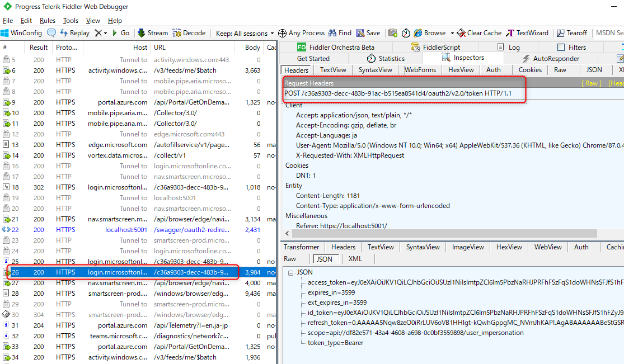Click the timer clock icon
This screenshot has height=364, width=624.
(x=406, y=33)
